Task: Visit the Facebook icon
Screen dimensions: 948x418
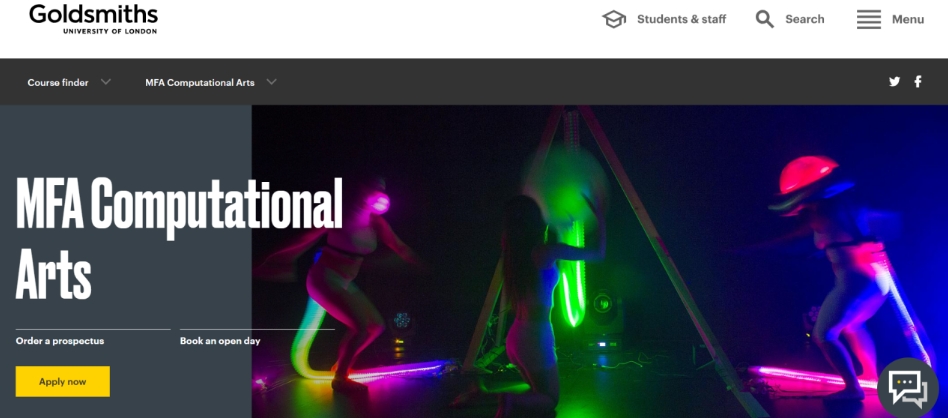Action: pos(918,82)
